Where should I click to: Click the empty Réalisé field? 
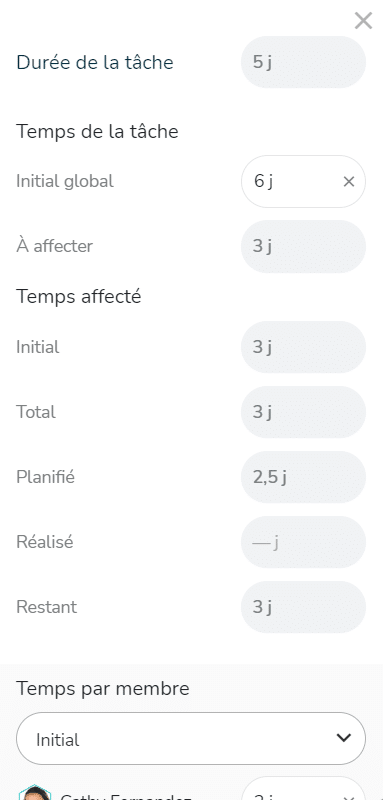[x=303, y=542]
